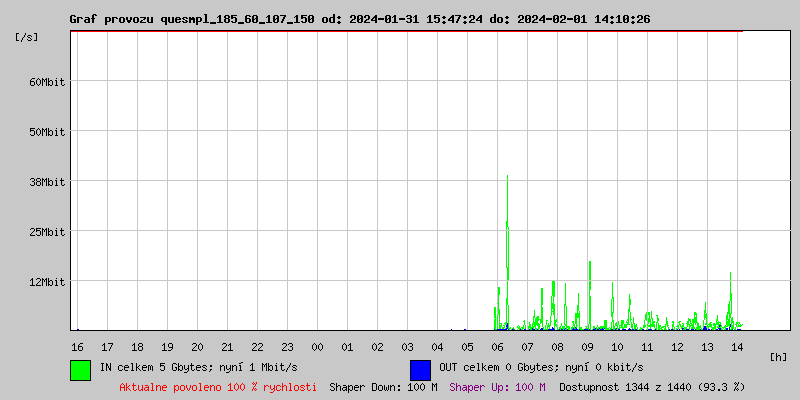Select the 50Mbit y-axis label
This screenshot has width=800, height=400.
pyautogui.click(x=47, y=132)
